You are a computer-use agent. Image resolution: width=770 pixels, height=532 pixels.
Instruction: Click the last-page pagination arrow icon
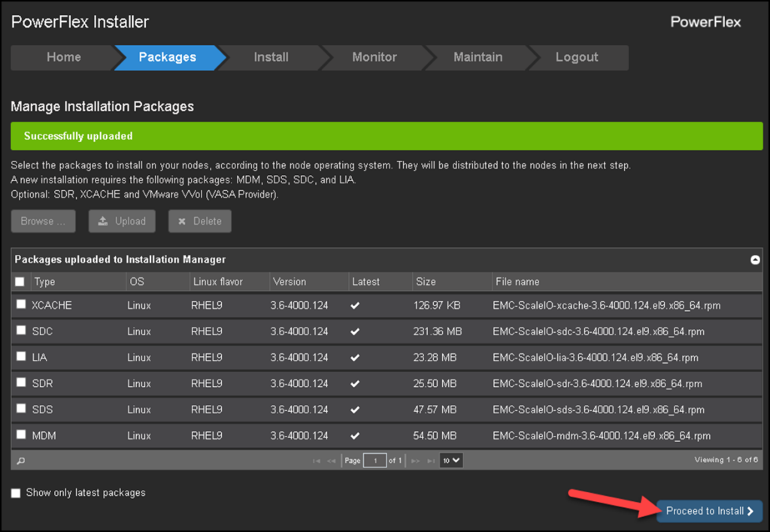[431, 461]
